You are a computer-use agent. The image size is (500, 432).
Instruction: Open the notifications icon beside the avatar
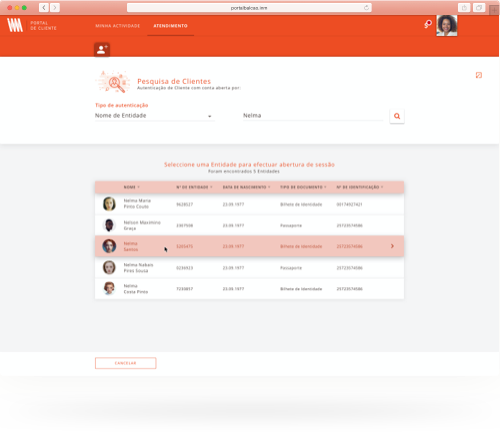pos(428,24)
